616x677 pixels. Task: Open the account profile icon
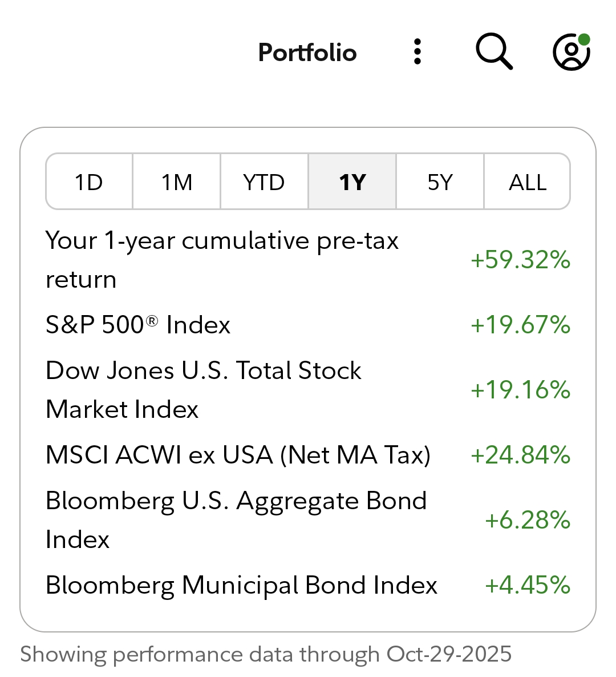pyautogui.click(x=571, y=52)
